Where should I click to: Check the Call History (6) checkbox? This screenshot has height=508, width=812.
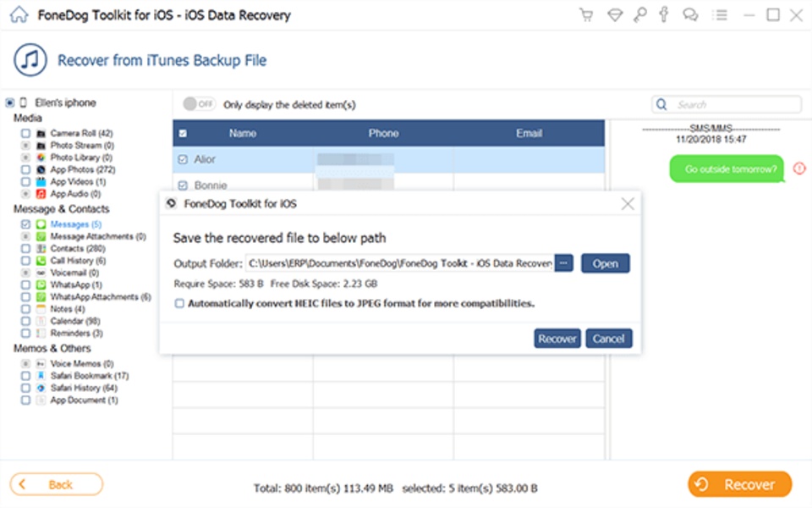(25, 260)
